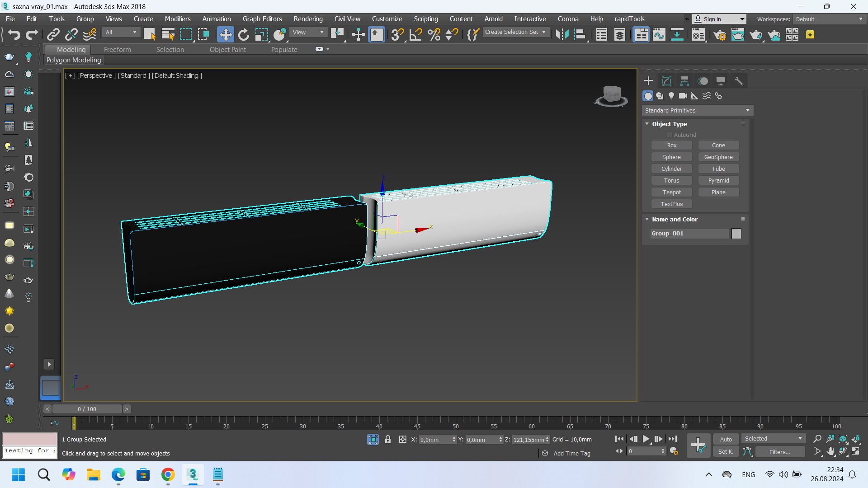The image size is (868, 488).
Task: Click the Group_001 name field
Action: pos(689,234)
